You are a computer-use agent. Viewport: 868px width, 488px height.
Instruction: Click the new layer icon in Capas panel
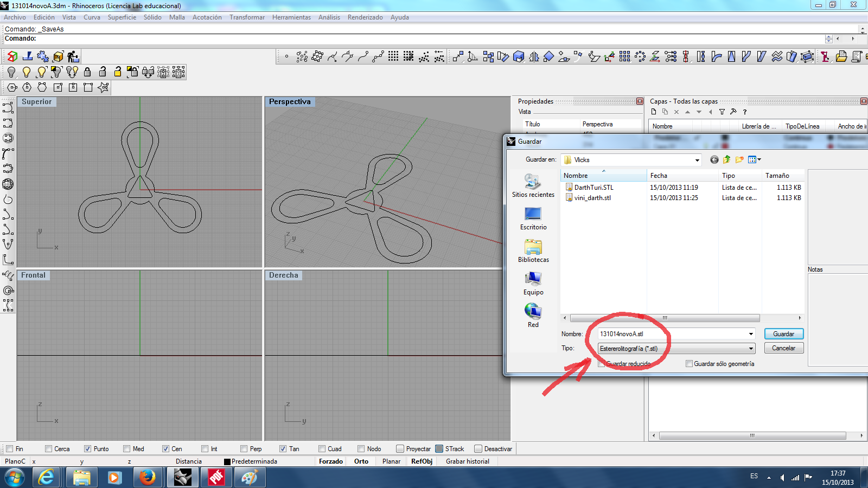pos(654,112)
